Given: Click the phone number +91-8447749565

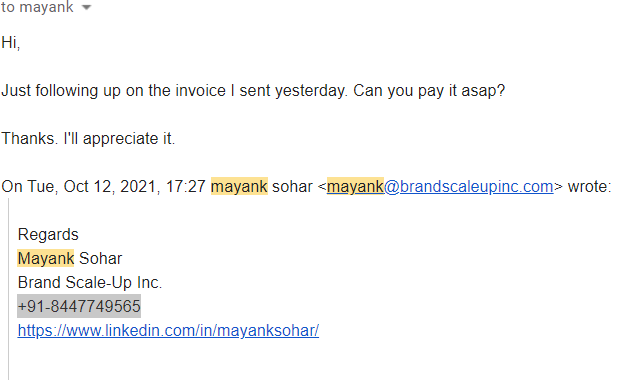Looking at the screenshot, I should tap(79, 306).
